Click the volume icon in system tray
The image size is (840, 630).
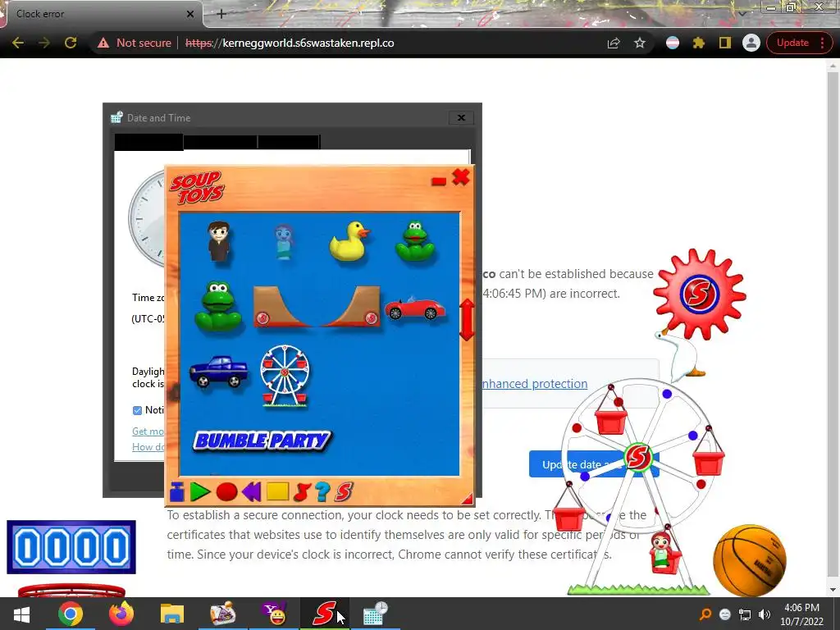point(765,614)
